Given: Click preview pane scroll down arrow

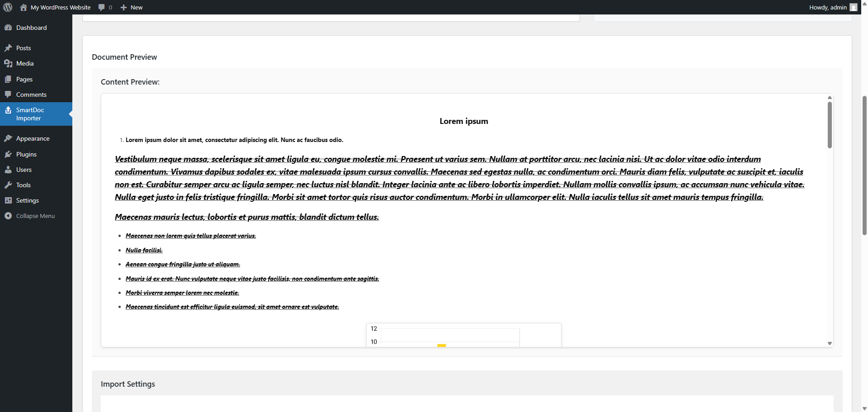Looking at the screenshot, I should click(830, 343).
